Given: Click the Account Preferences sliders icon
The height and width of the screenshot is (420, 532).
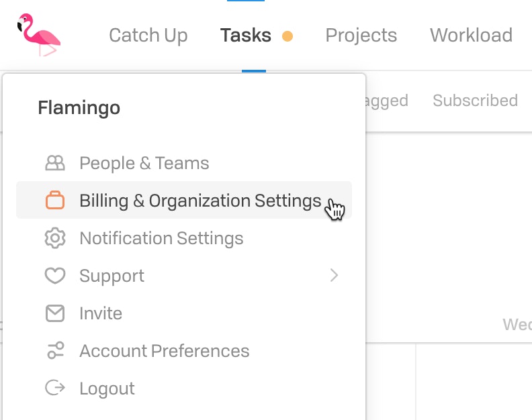Looking at the screenshot, I should [55, 350].
